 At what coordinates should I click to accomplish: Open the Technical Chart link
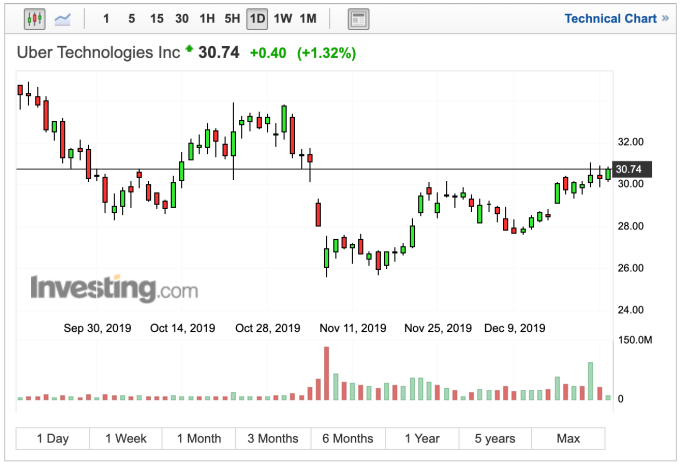point(616,19)
